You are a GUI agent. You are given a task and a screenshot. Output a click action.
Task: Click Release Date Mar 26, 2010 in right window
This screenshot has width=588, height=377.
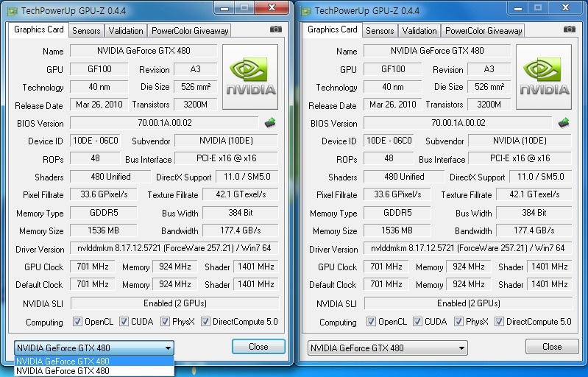393,105
